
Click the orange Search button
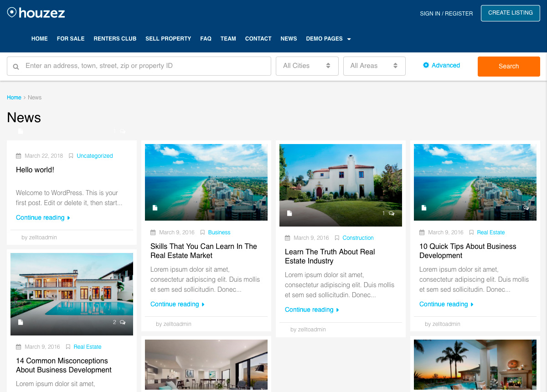point(509,66)
